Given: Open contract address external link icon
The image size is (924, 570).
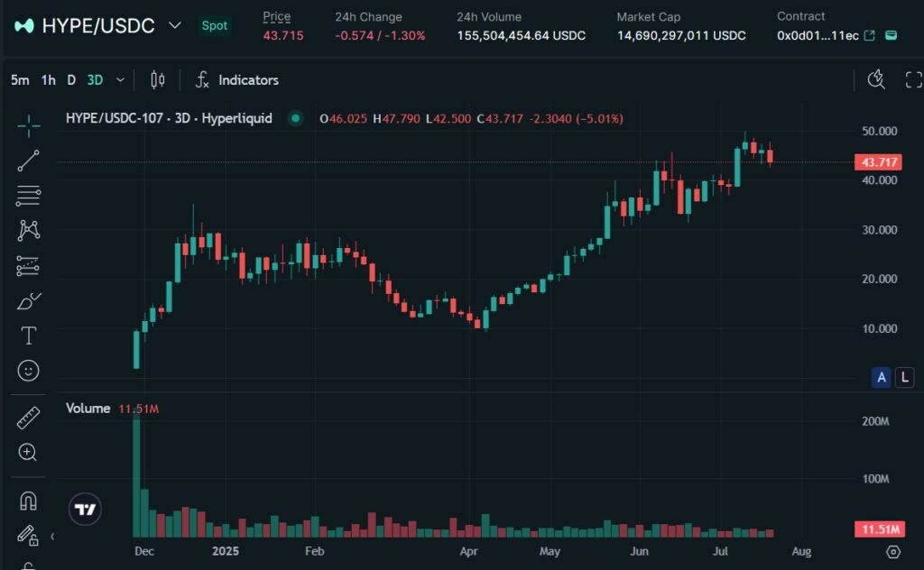Looking at the screenshot, I should (869, 35).
